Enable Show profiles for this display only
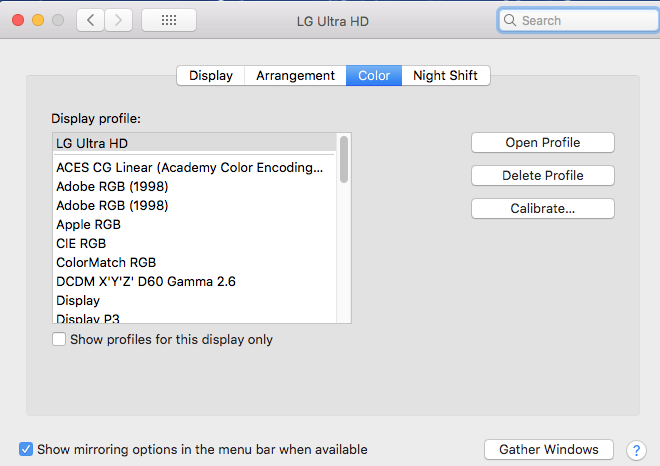The height and width of the screenshot is (466, 660). [59, 339]
